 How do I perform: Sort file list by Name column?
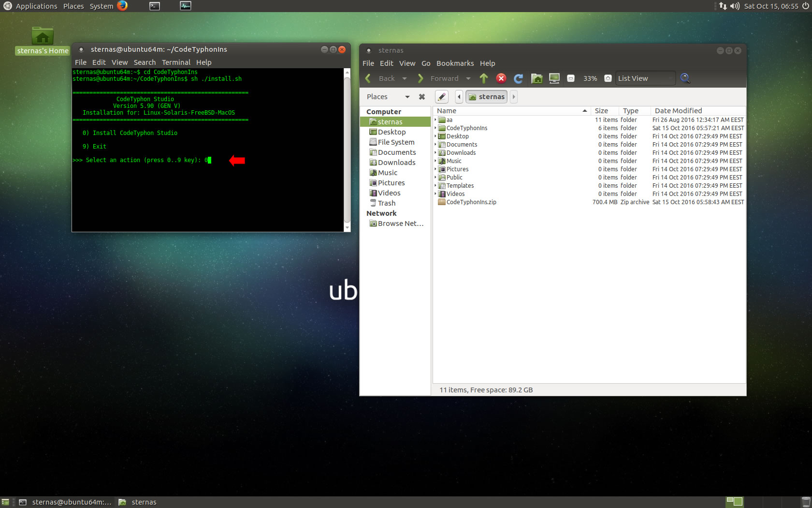(511, 111)
